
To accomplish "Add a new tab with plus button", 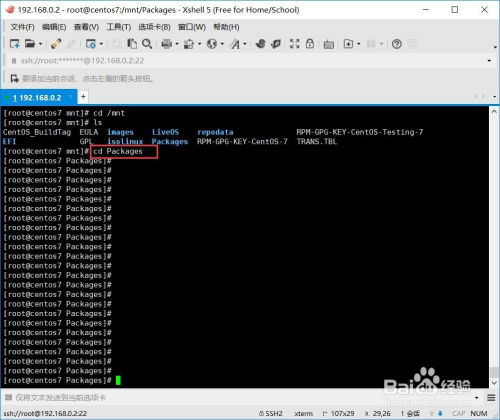I will 83,97.
